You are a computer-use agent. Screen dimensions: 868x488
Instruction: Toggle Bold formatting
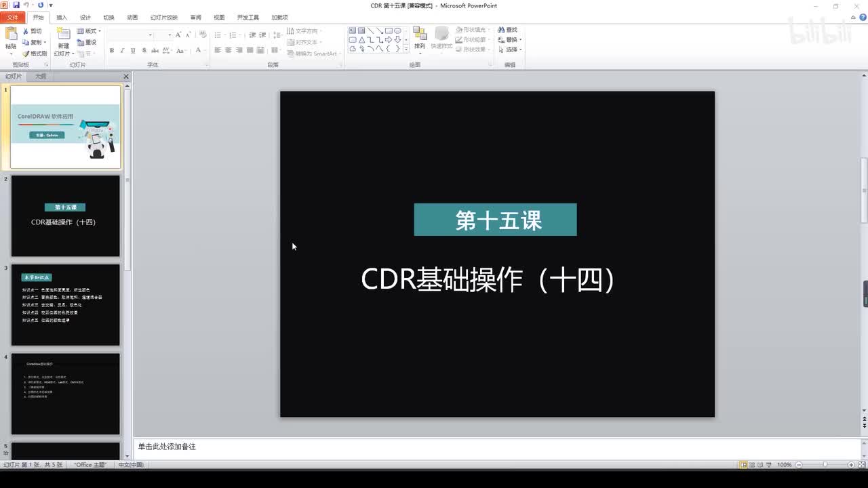click(112, 50)
